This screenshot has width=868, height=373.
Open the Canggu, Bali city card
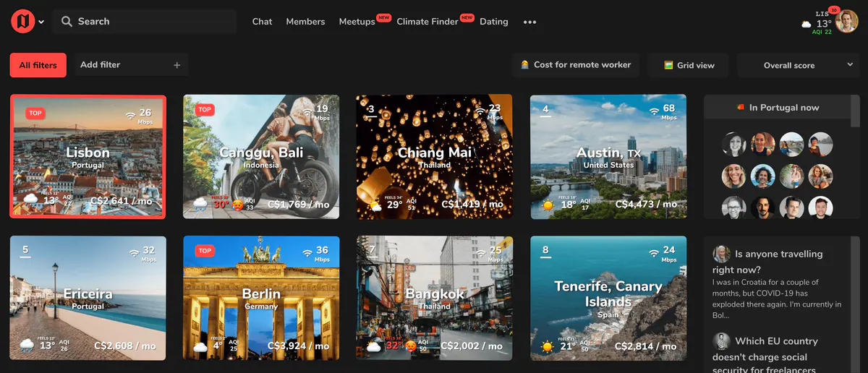point(261,157)
